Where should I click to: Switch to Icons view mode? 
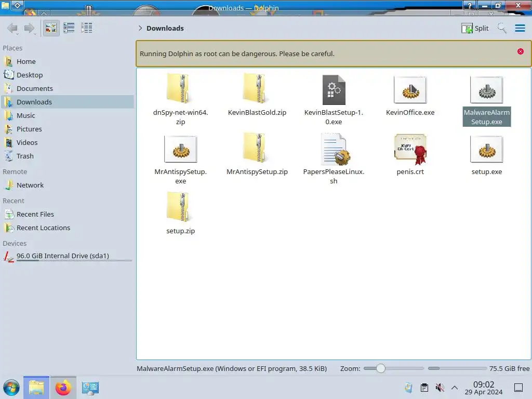pyautogui.click(x=51, y=28)
